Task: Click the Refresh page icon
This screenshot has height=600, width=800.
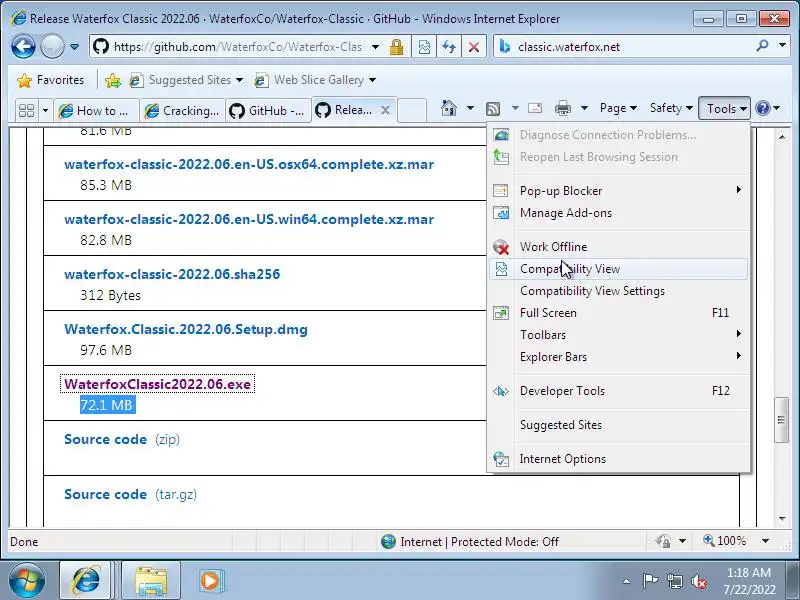Action: click(448, 47)
